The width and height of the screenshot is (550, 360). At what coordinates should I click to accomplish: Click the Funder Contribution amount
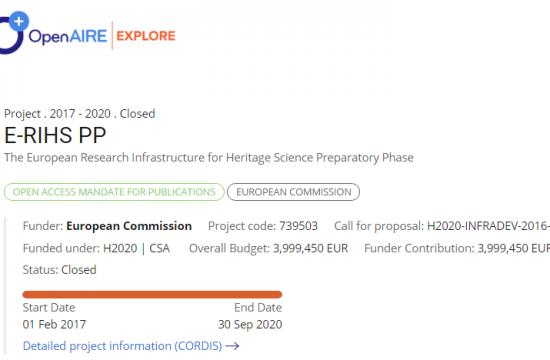[x=514, y=248]
